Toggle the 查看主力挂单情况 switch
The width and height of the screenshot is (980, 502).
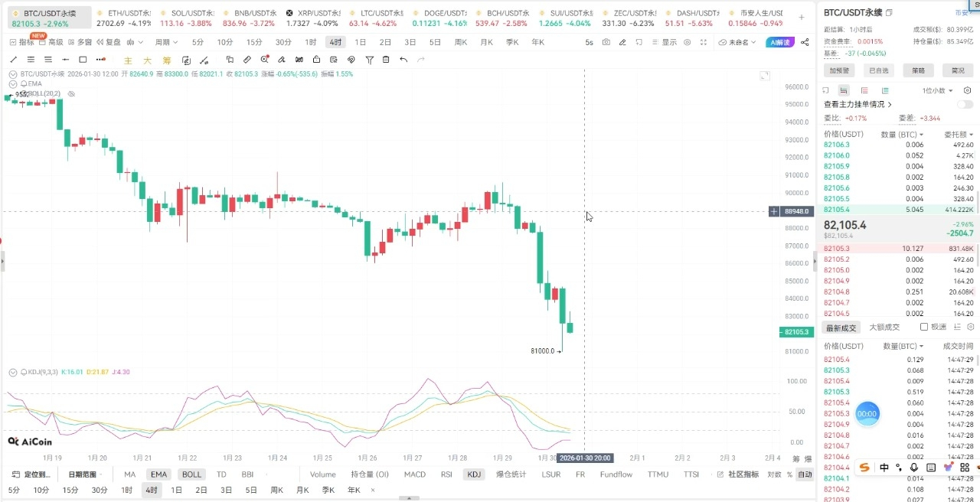[x=965, y=104]
